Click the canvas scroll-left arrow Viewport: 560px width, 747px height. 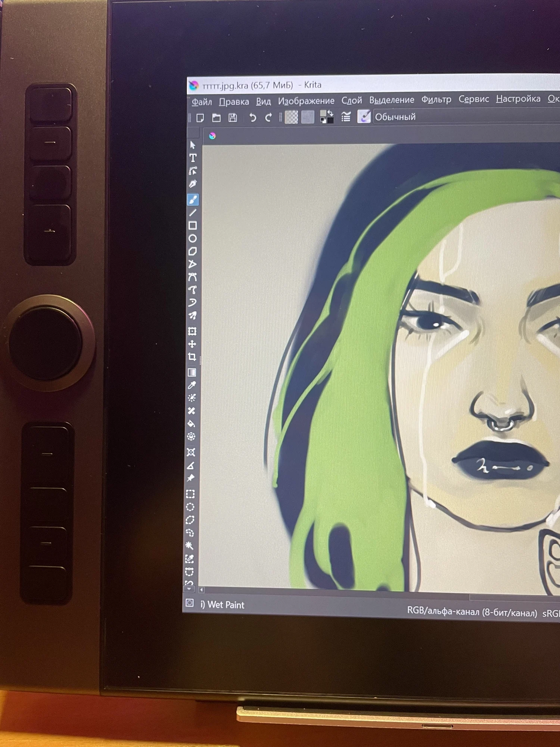tap(202, 590)
